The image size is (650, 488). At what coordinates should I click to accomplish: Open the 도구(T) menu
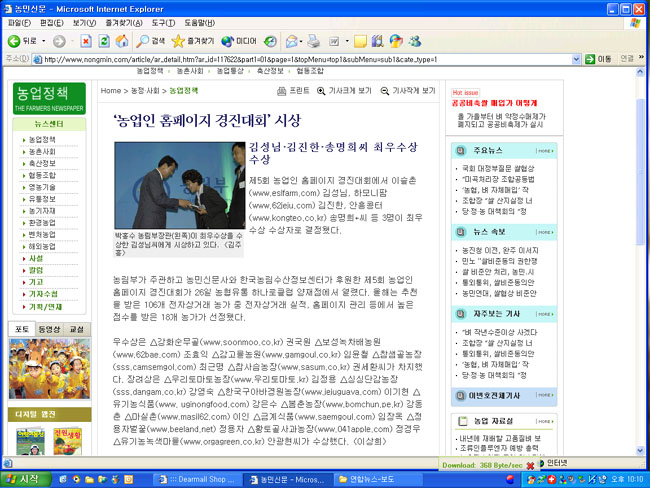pyautogui.click(x=163, y=23)
